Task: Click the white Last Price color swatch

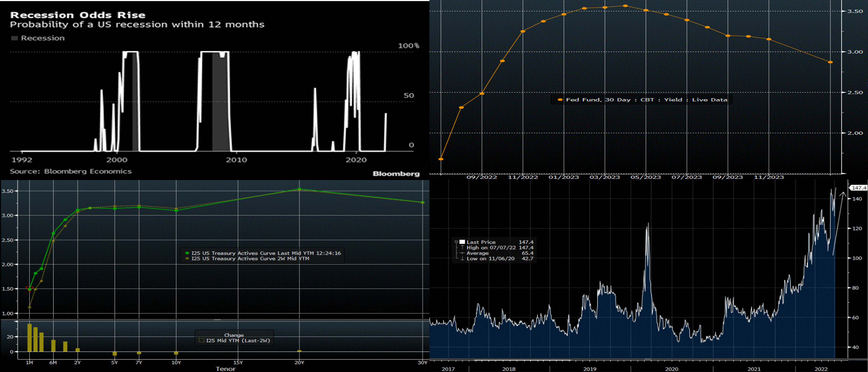Action: [462, 242]
